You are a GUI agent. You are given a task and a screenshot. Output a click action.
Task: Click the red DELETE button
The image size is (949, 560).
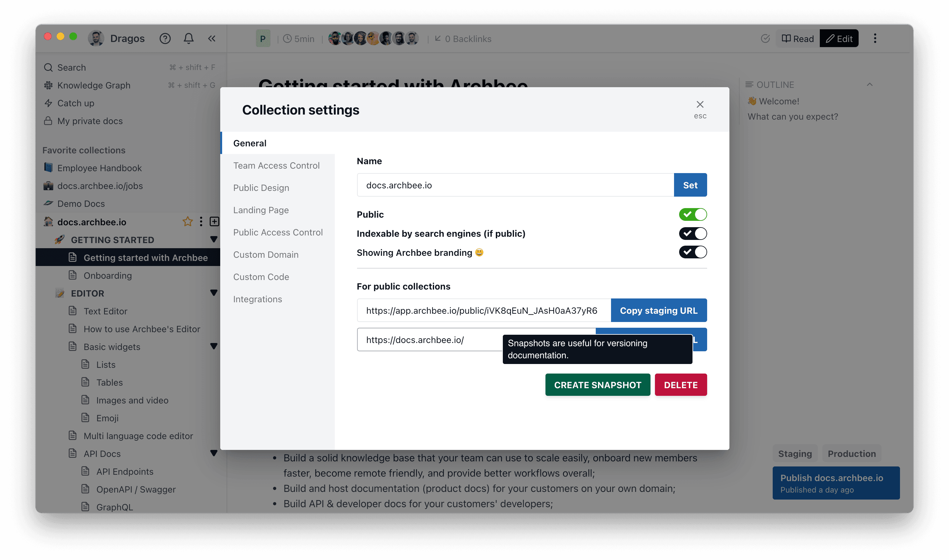click(x=681, y=385)
